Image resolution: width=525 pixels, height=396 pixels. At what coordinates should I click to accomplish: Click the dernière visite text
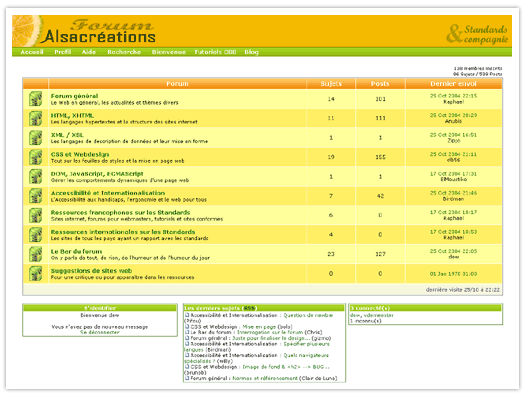pos(462,290)
